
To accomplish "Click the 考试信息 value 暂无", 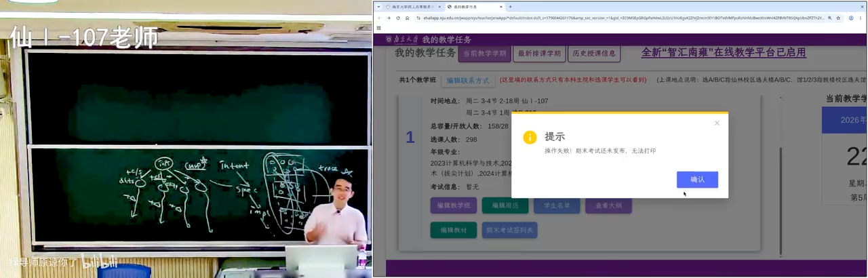I will pyautogui.click(x=472, y=186).
